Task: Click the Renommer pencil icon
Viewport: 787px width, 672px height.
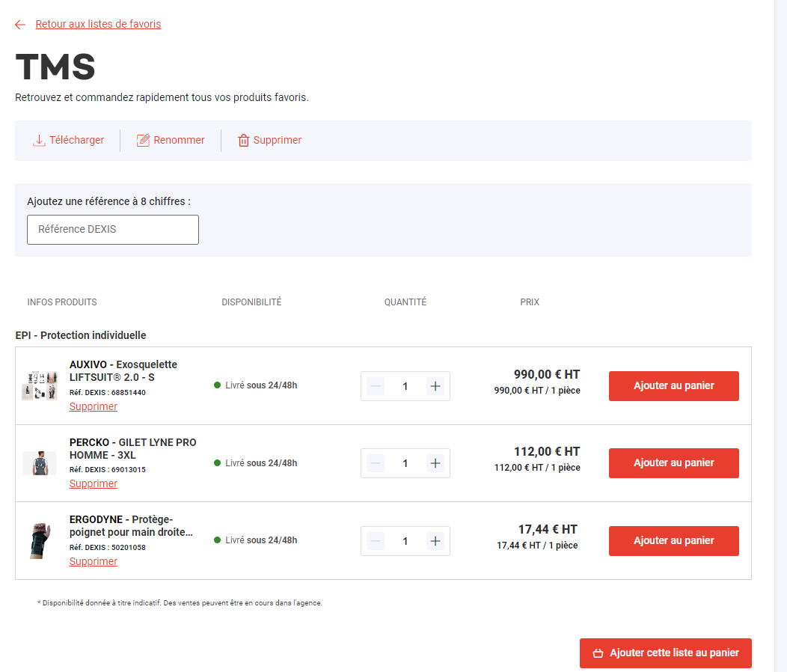Action: click(143, 140)
